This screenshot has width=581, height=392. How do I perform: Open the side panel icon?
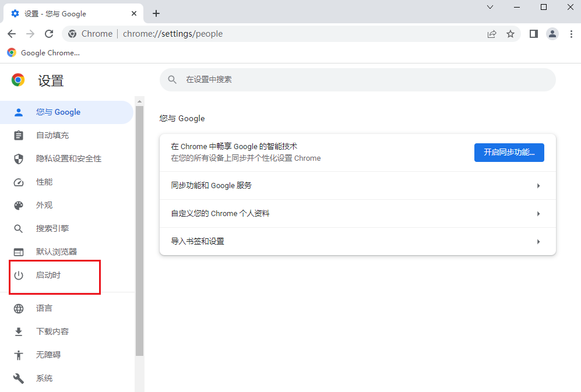click(534, 34)
